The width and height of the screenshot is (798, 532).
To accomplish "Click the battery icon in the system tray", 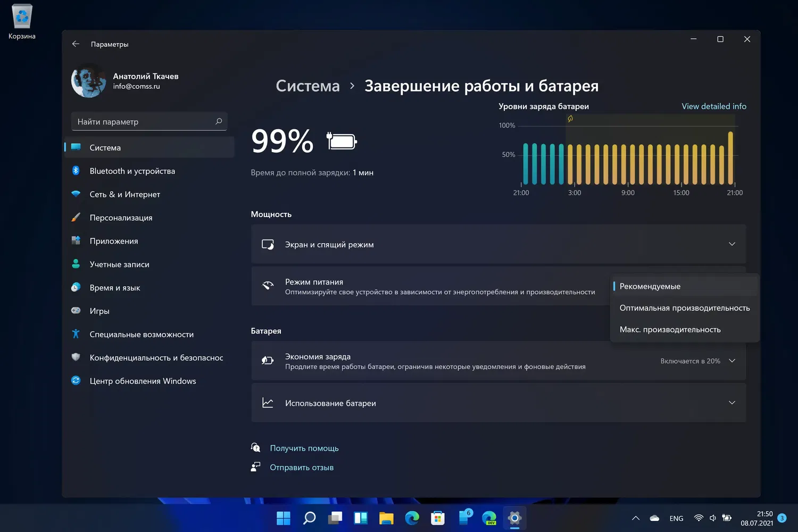I will tap(727, 518).
